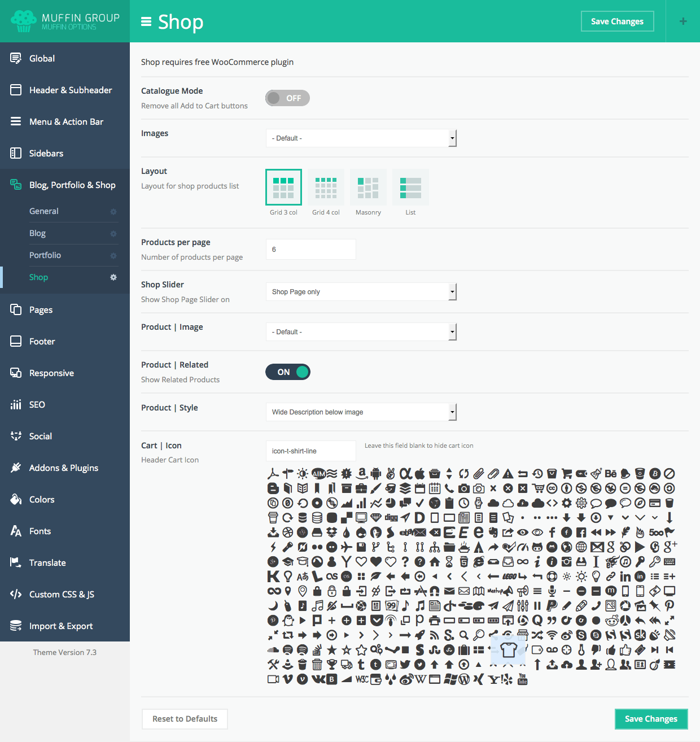Click the hamburger icon beside Shop title
This screenshot has width=700, height=742.
146,21
